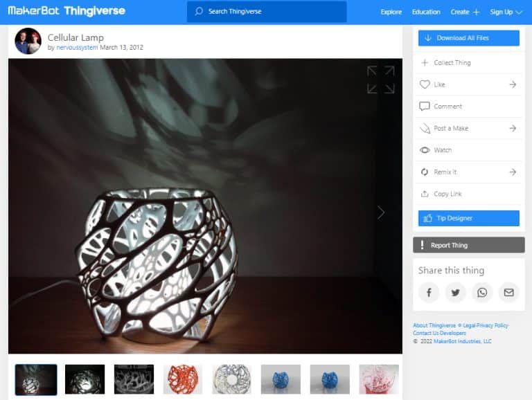Open the Create menu
Screen dimensions: 532x400
[x=460, y=12]
